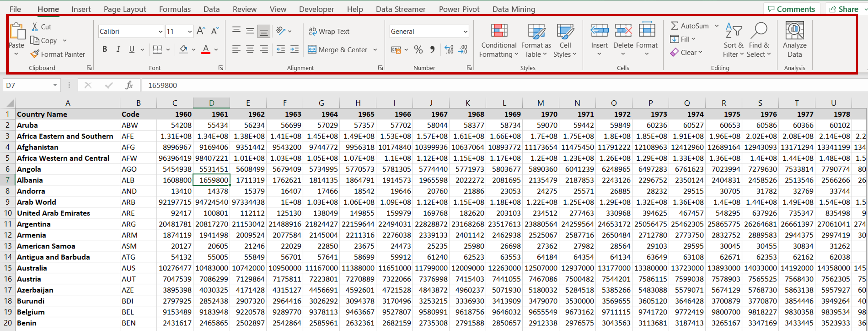This screenshot has height=331, width=868.
Task: Click the AutoSum button
Action: (x=690, y=26)
